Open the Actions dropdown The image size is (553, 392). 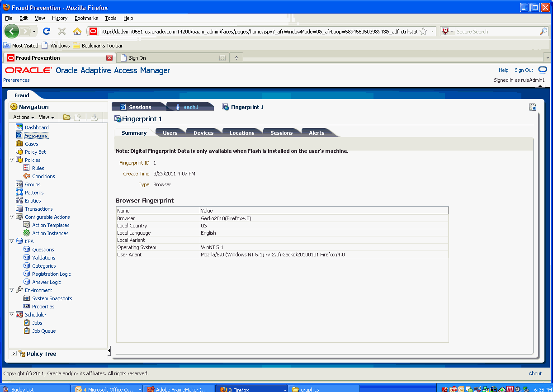pyautogui.click(x=23, y=117)
